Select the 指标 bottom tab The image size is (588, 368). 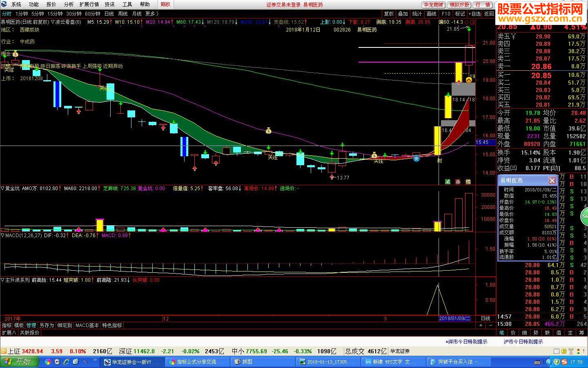coord(7,325)
